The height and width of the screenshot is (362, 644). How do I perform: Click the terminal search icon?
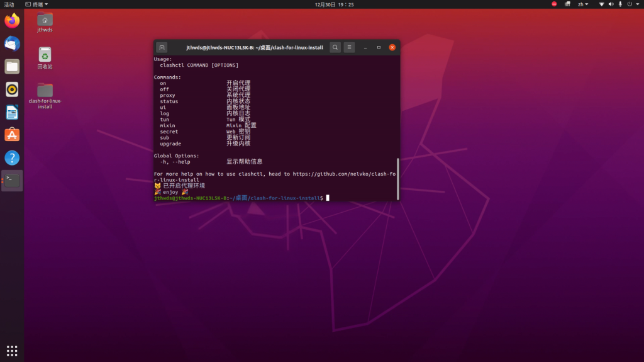click(335, 47)
